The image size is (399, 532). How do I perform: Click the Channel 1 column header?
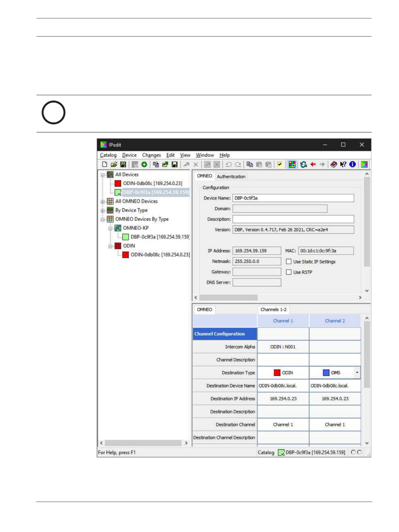[x=283, y=321]
